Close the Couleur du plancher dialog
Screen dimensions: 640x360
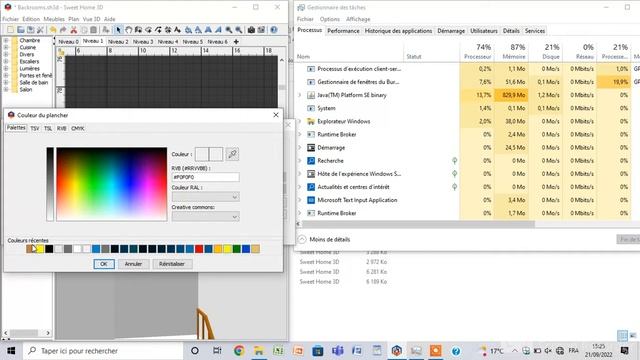click(x=276, y=115)
